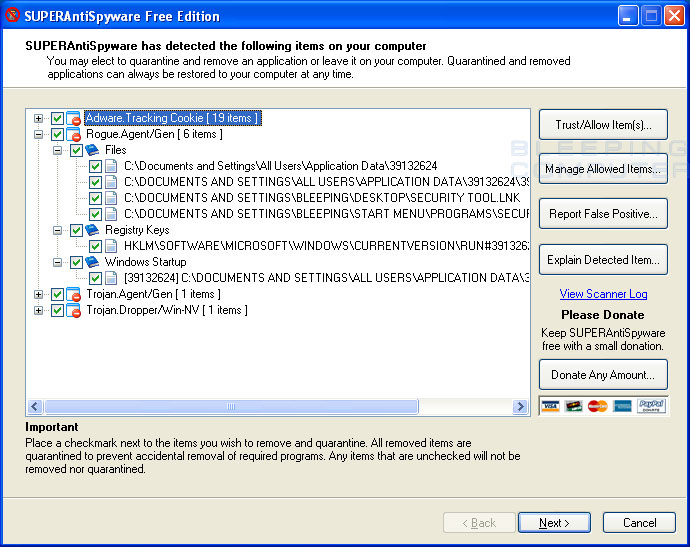This screenshot has height=547, width=690.
Task: Click the file icon beside START MENU\PROGRAMS entry
Action: click(111, 214)
